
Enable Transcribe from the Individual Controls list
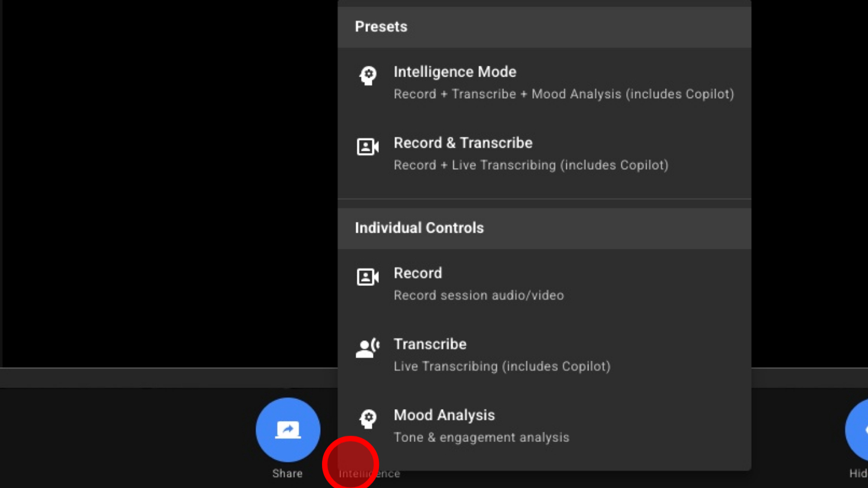click(x=430, y=344)
